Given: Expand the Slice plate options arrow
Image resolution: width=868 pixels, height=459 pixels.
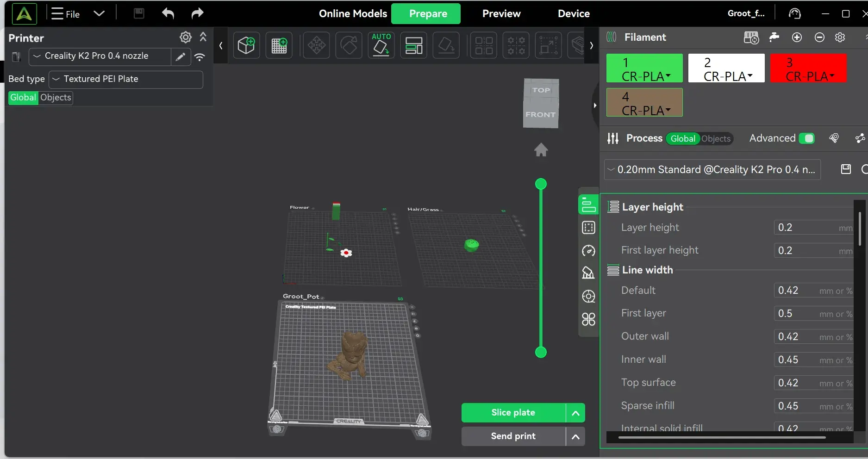Looking at the screenshot, I should [575, 413].
